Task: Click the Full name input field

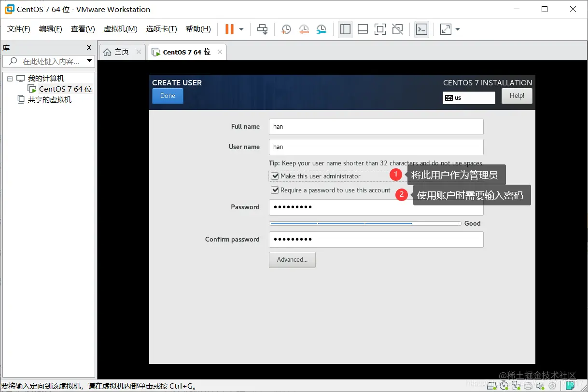Action: (x=376, y=126)
